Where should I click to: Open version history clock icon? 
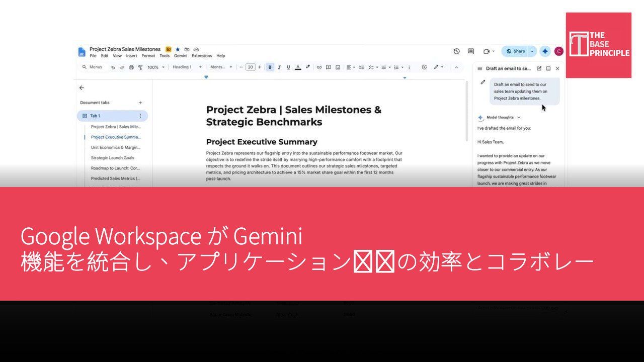[456, 51]
